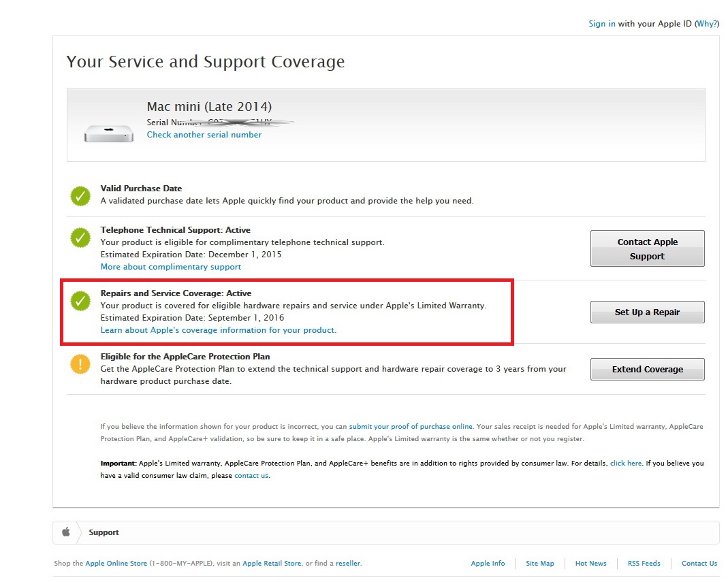Click the yellow exclamation icon for AppleCare eligibility
Viewport: 728px width, 582px height.
tap(80, 364)
